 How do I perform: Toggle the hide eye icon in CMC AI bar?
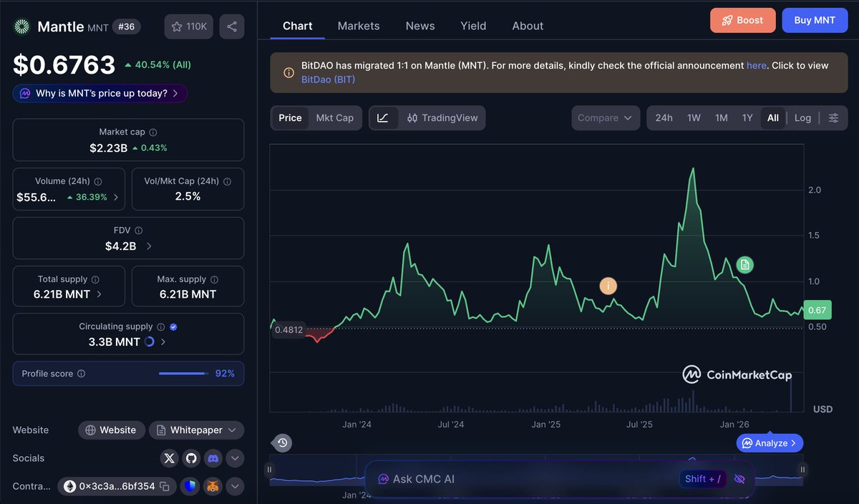click(739, 479)
